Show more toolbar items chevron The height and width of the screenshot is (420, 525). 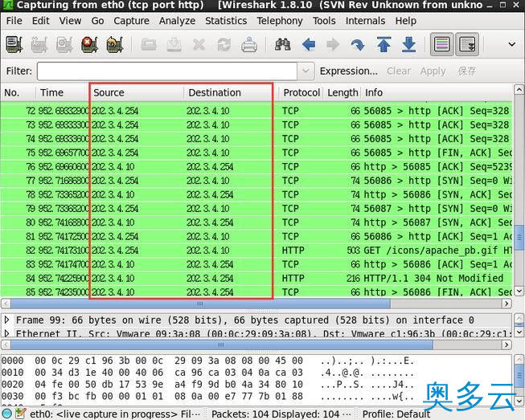[512, 44]
